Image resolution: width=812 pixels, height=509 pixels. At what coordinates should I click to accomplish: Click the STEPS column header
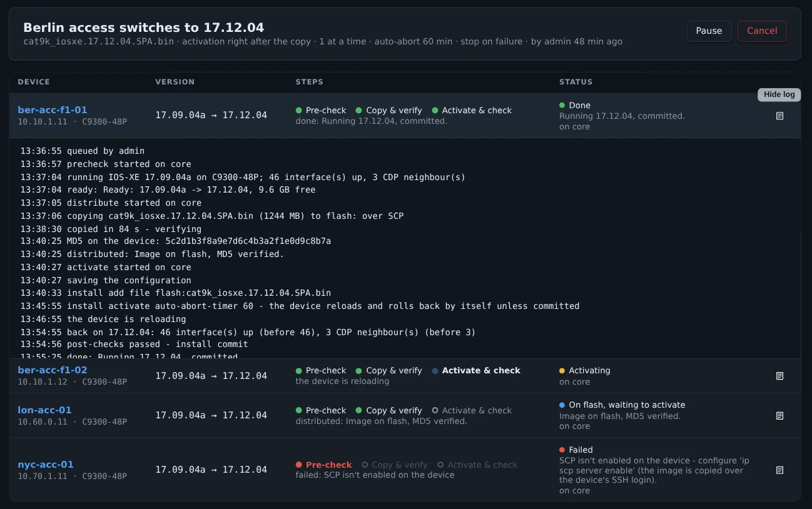click(310, 82)
